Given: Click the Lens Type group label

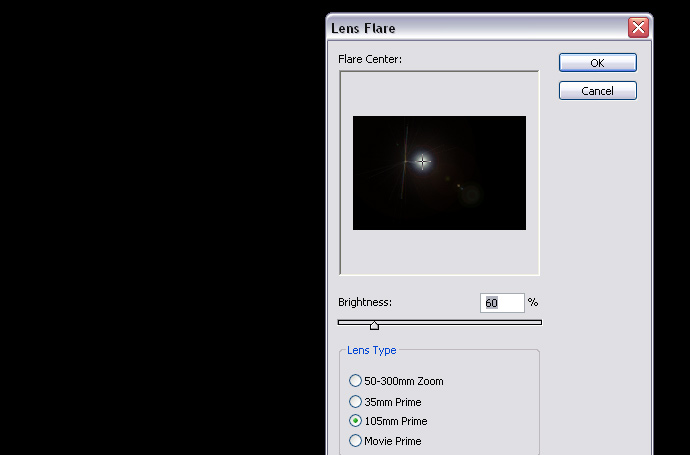Looking at the screenshot, I should click(371, 350).
